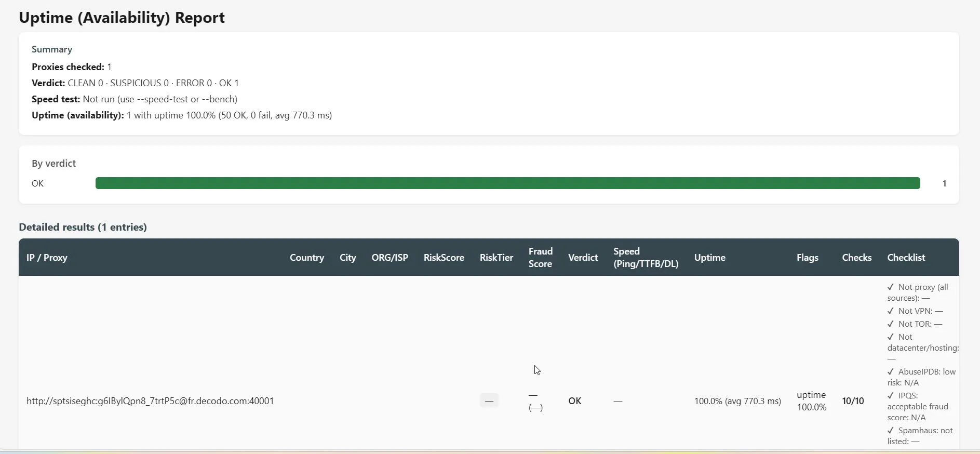Click the OK verdict cell
This screenshot has height=454, width=980.
575,401
